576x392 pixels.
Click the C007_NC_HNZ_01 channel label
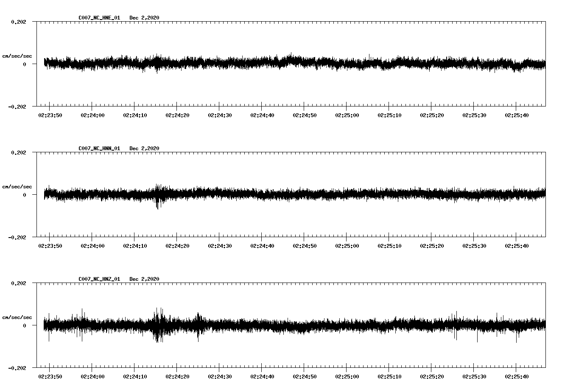(x=98, y=279)
